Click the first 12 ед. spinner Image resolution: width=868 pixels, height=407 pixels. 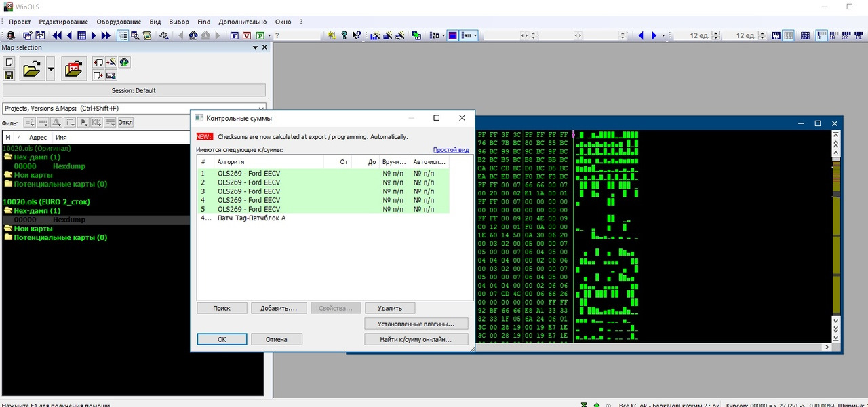(715, 35)
